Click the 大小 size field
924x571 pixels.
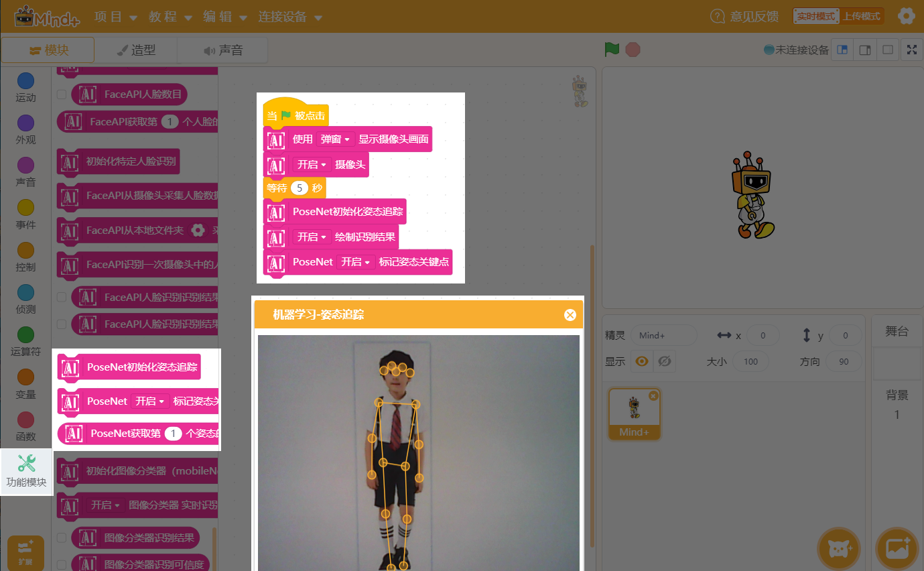coord(750,361)
